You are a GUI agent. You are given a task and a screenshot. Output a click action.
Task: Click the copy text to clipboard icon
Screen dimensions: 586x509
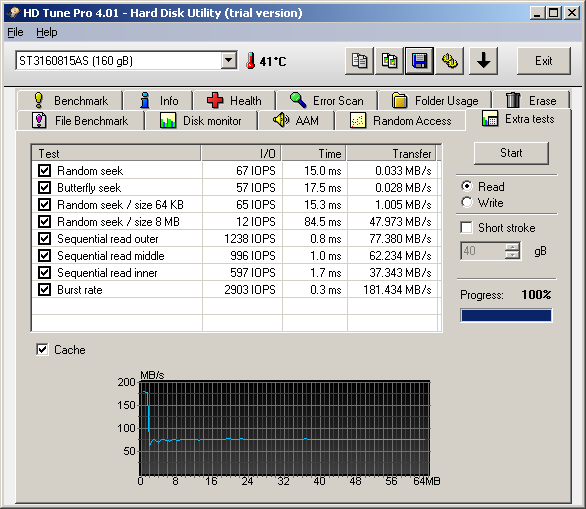click(359, 61)
